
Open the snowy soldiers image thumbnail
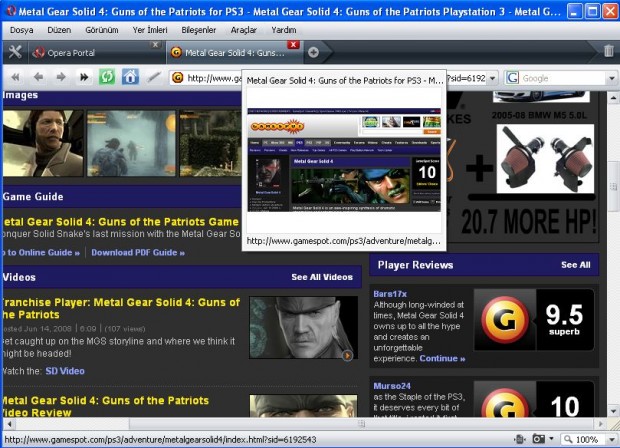coord(131,143)
